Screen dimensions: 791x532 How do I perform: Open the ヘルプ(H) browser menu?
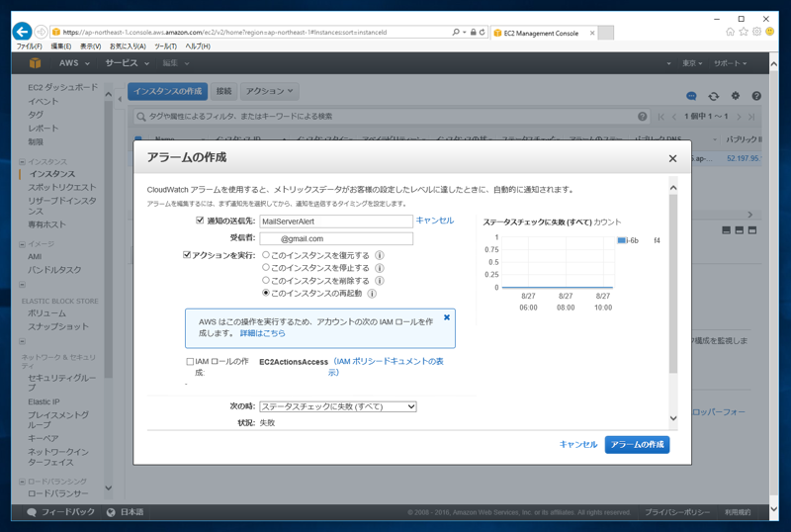click(x=198, y=45)
